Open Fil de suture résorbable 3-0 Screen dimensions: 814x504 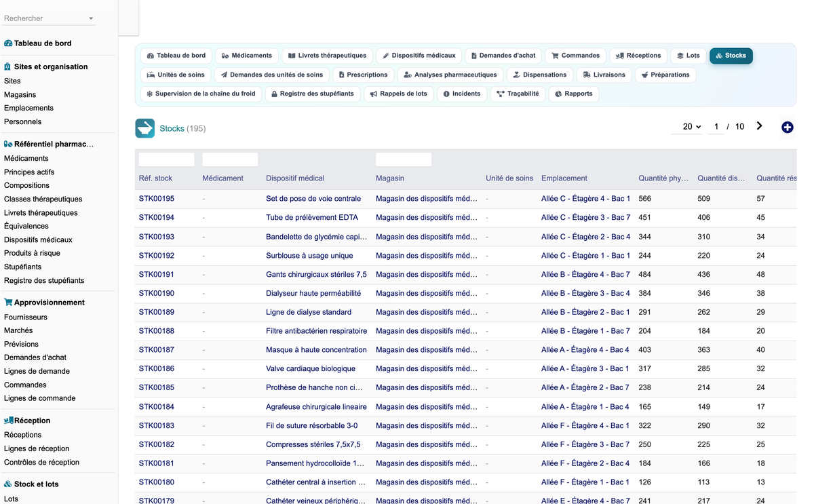coord(312,426)
